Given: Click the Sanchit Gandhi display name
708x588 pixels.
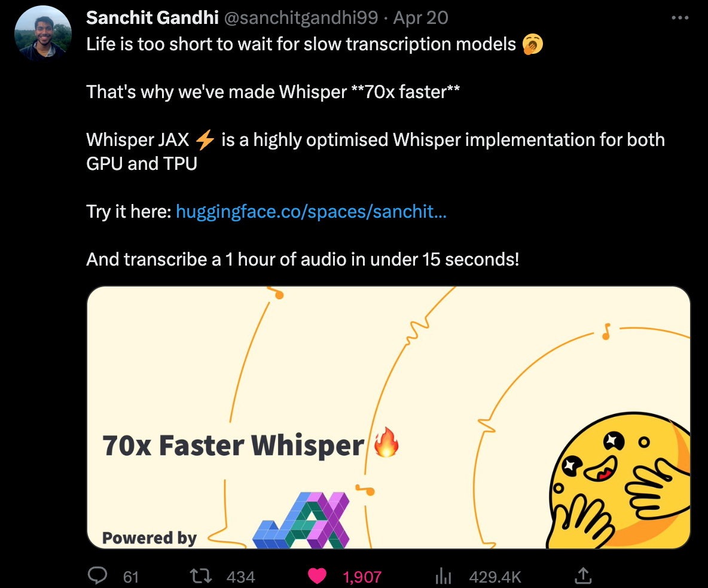Looking at the screenshot, I should pos(152,17).
